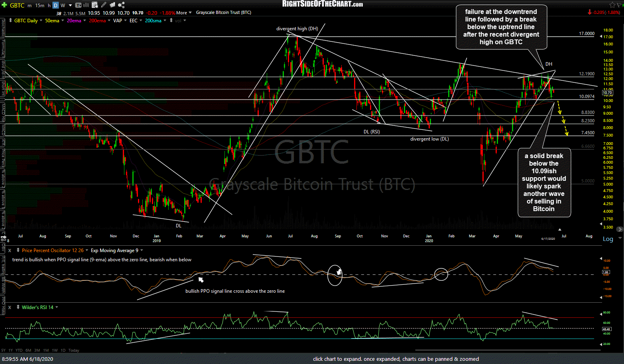Click the star favorite icon
This screenshot has width=624, height=364.
[612, 5]
